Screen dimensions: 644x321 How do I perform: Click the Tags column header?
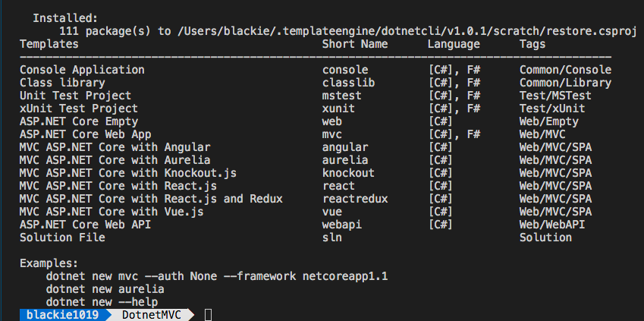pos(532,44)
